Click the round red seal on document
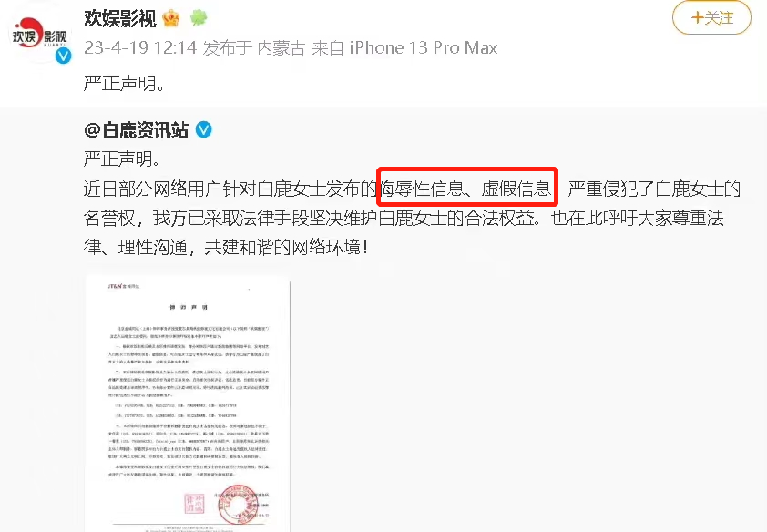 tap(238, 505)
